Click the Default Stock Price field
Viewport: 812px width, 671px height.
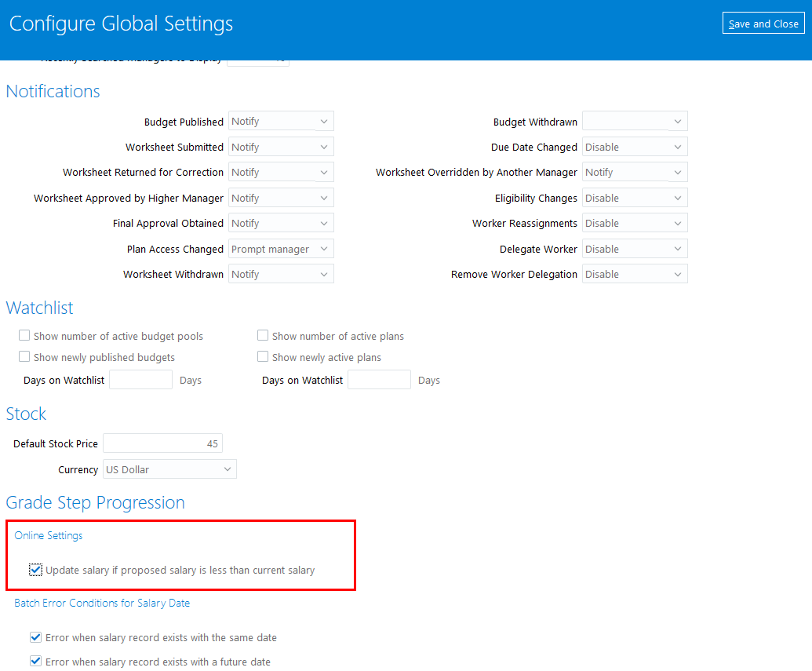click(162, 443)
